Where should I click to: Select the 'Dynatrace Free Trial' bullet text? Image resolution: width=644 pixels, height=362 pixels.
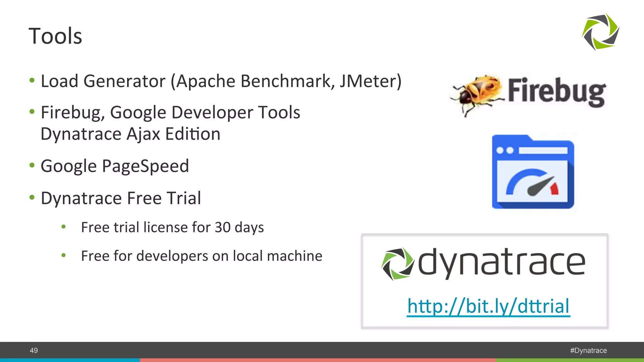(121, 198)
